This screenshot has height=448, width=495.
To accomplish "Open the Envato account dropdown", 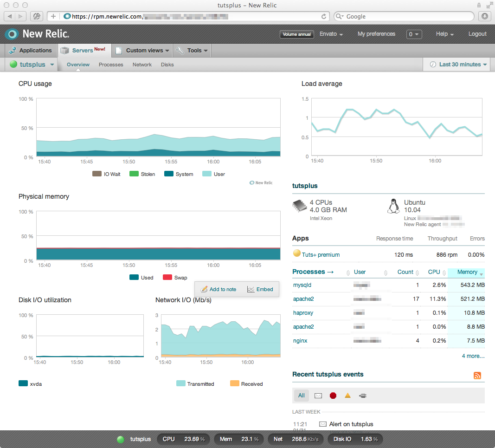I will (331, 34).
